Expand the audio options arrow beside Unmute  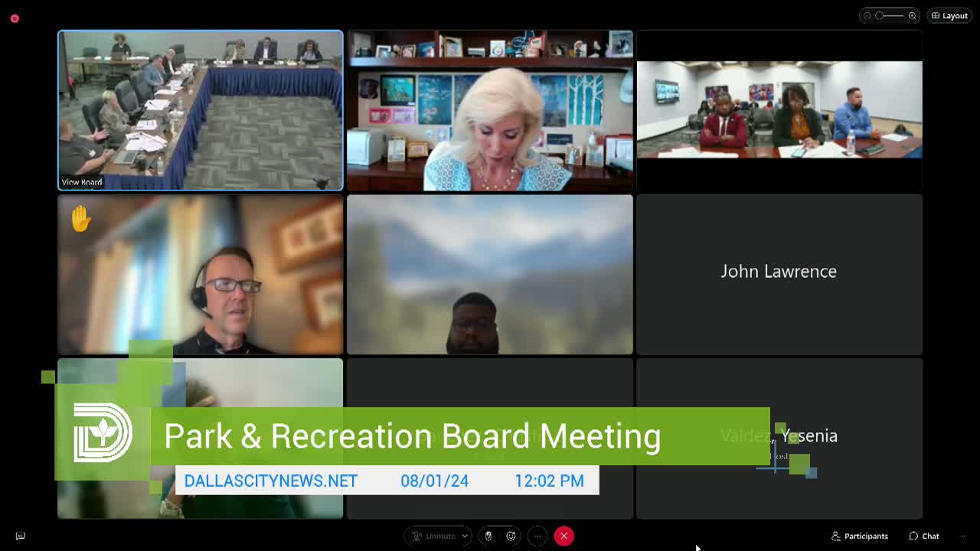pos(463,536)
